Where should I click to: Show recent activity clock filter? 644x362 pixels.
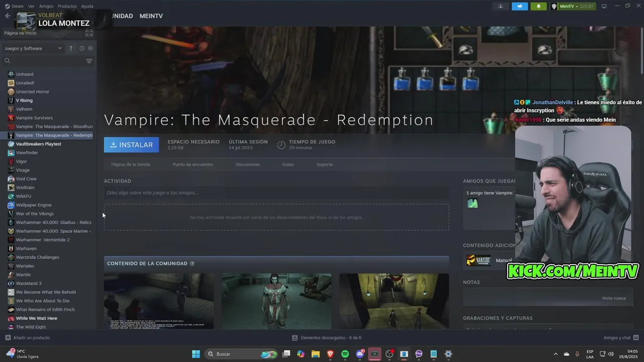pos(82,48)
